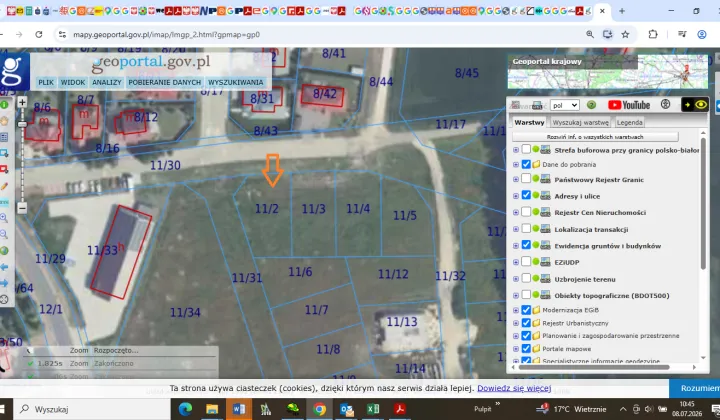This screenshot has width=720, height=420.
Task: Open the ANALIZY menu
Action: coord(107,82)
